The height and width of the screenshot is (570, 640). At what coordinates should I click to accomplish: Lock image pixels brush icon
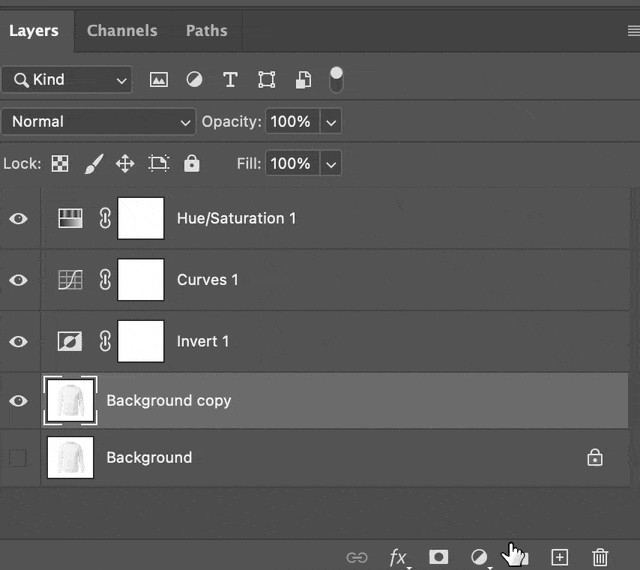coord(94,164)
